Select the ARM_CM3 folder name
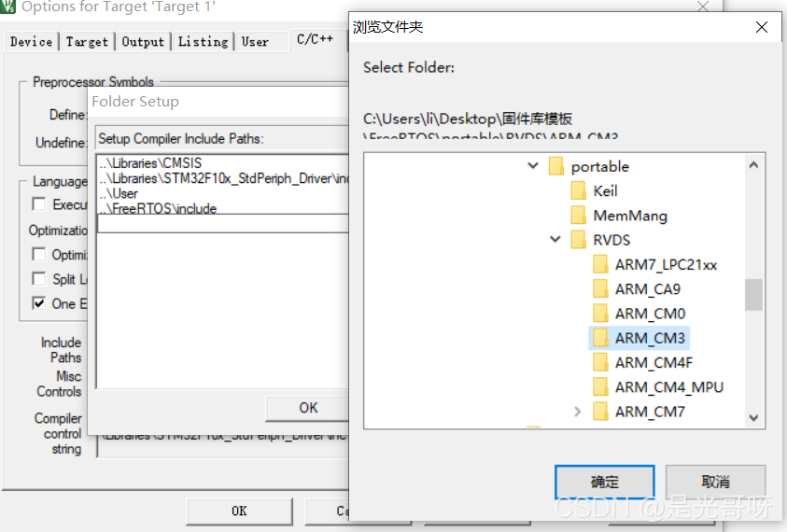The height and width of the screenshot is (532, 787). [651, 339]
